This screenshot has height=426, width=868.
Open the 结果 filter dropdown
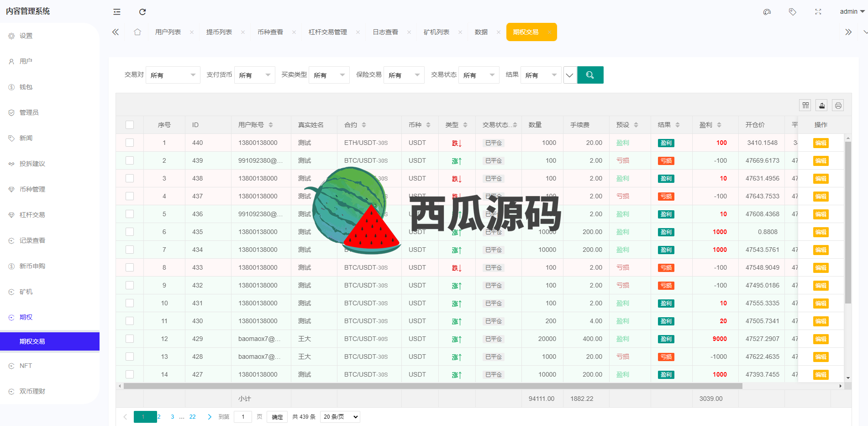(541, 75)
